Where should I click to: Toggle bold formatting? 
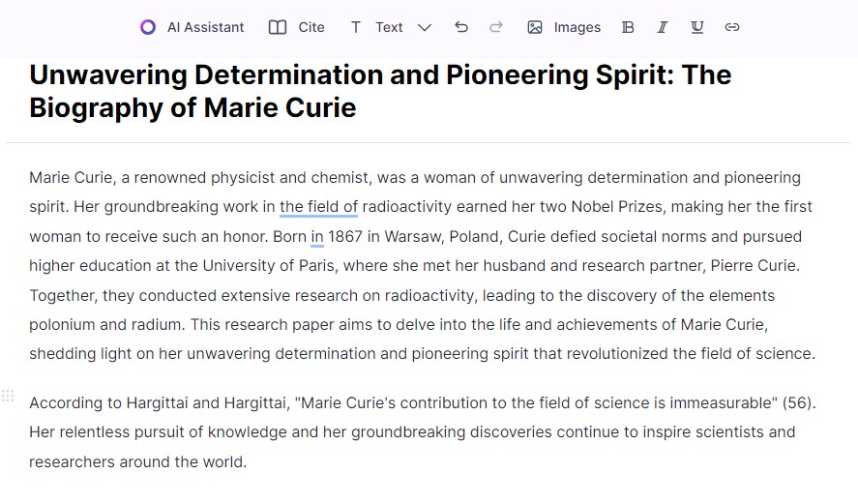[628, 27]
